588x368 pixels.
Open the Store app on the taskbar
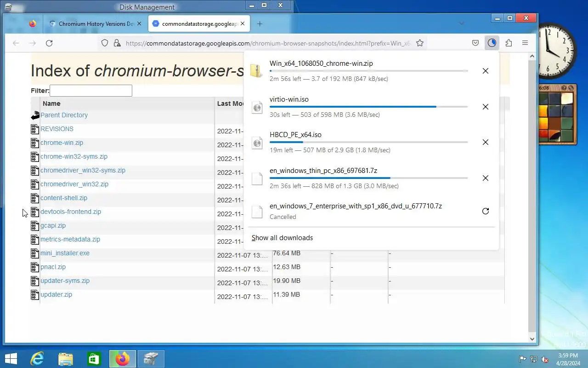(94, 359)
